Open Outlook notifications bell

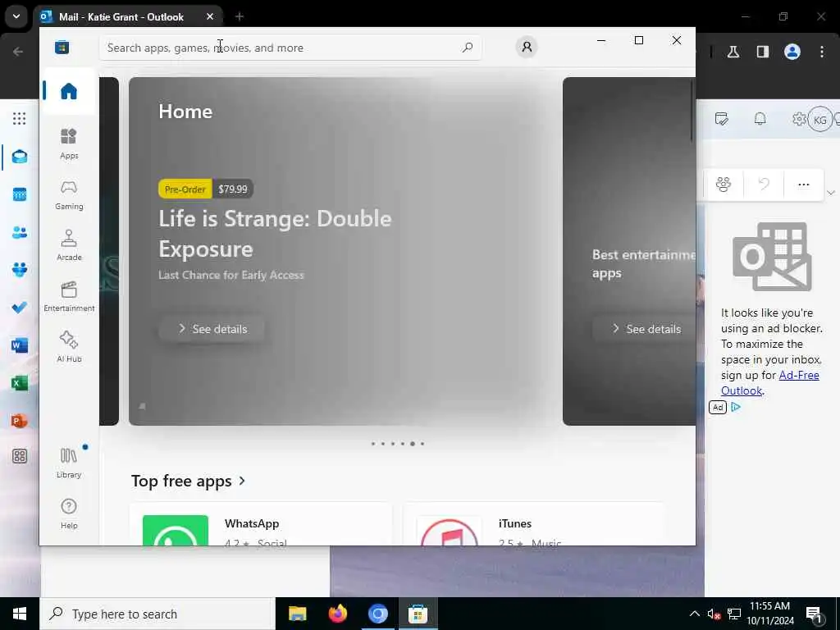(x=760, y=119)
